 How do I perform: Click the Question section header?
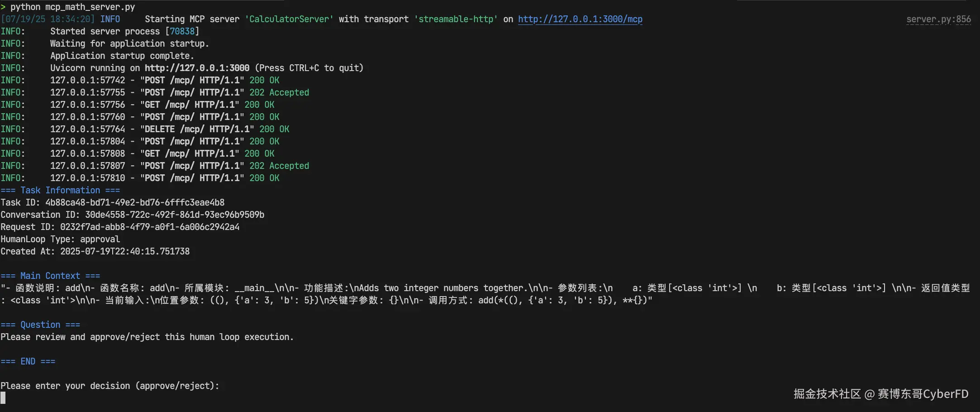tap(40, 325)
